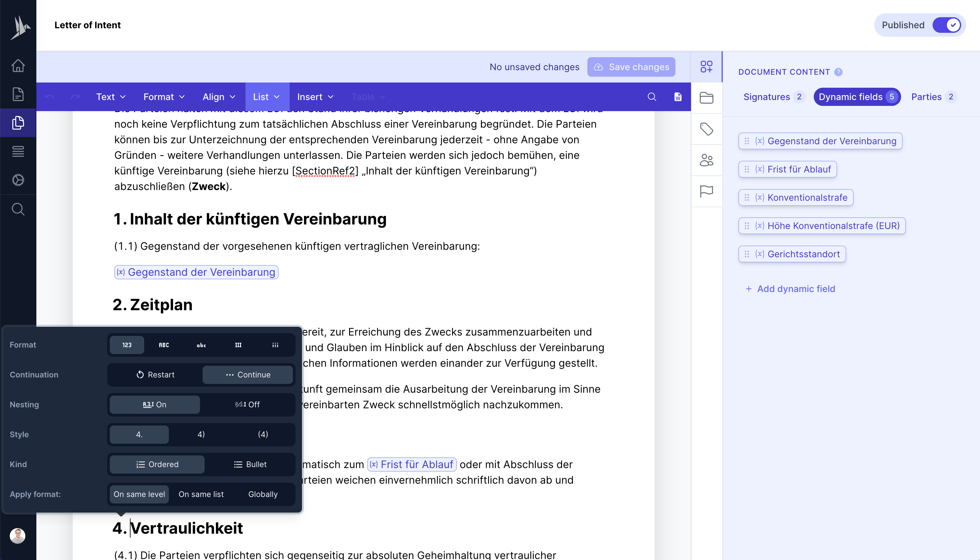The width and height of the screenshot is (980, 560).
Task: Click Add dynamic field
Action: click(x=790, y=288)
